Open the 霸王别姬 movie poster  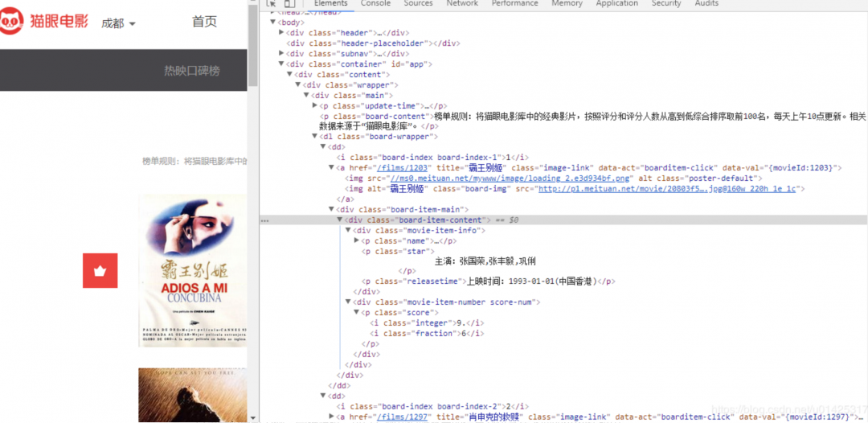[x=193, y=271]
